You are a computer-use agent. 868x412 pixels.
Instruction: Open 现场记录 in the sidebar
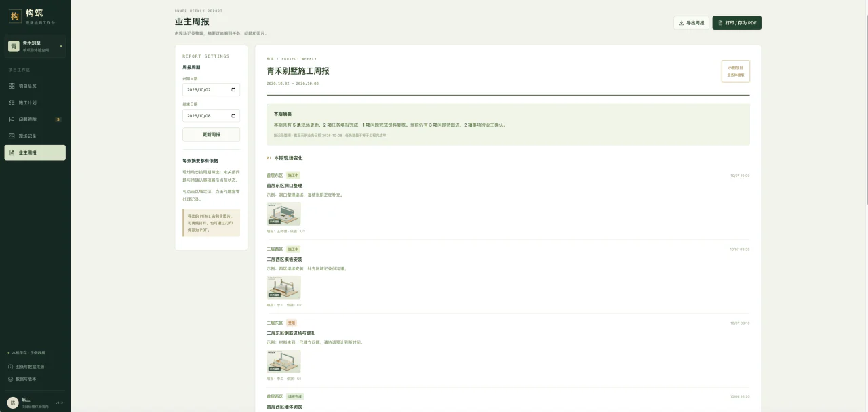[x=35, y=136]
